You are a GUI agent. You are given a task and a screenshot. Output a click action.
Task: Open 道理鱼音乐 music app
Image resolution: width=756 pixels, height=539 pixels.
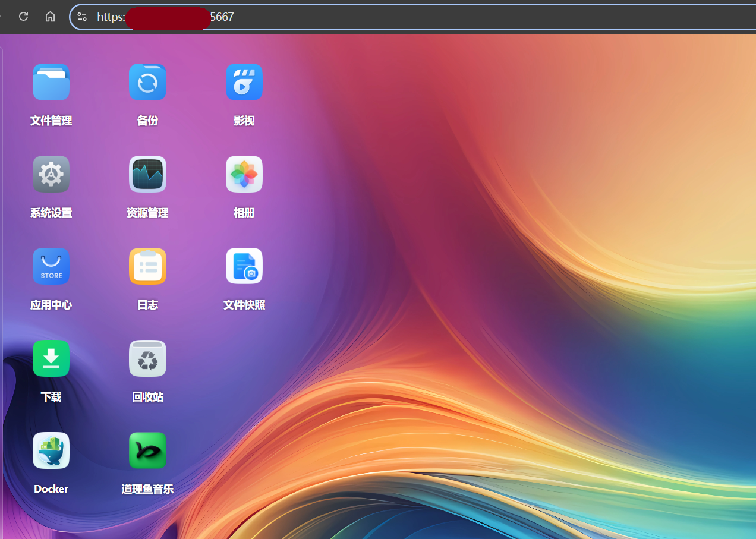(147, 450)
